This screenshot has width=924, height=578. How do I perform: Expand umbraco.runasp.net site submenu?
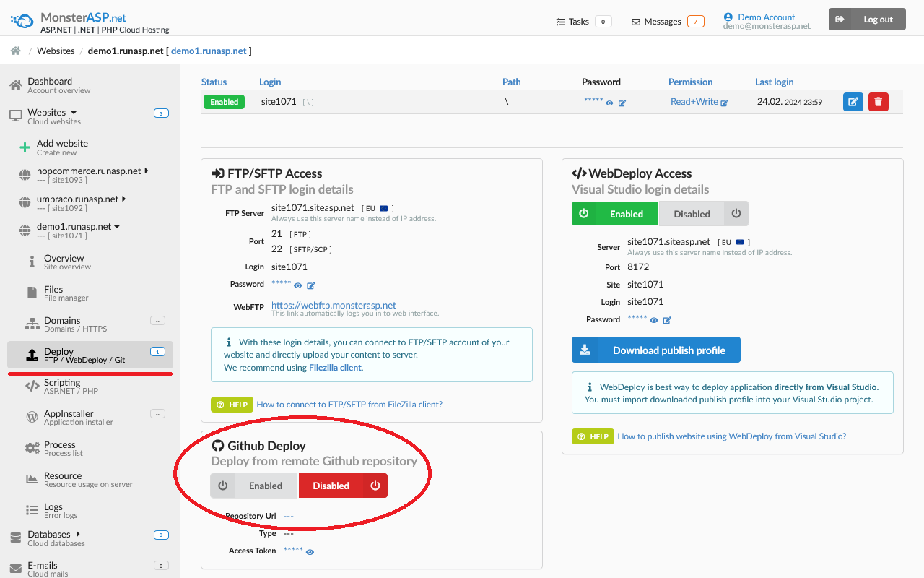123,198
